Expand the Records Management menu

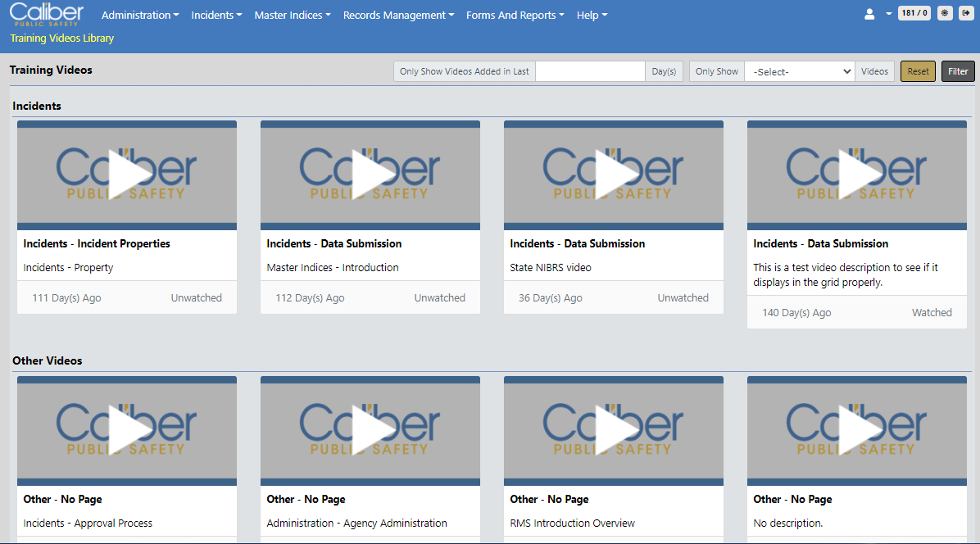tap(398, 16)
